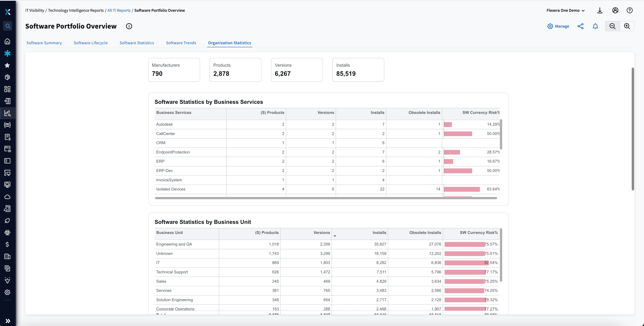This screenshot has width=644, height=326.
Task: Share the Software Portfolio Overview report
Action: [580, 26]
